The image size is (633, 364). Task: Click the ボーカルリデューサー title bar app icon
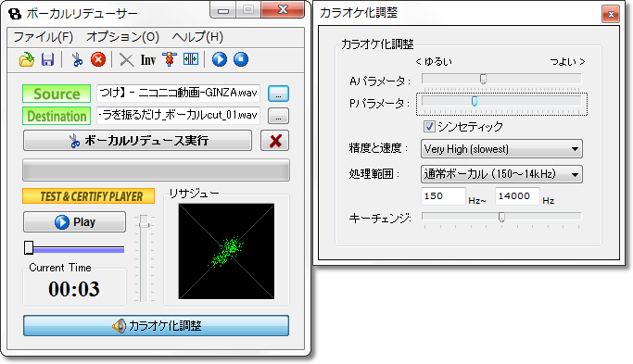point(15,14)
